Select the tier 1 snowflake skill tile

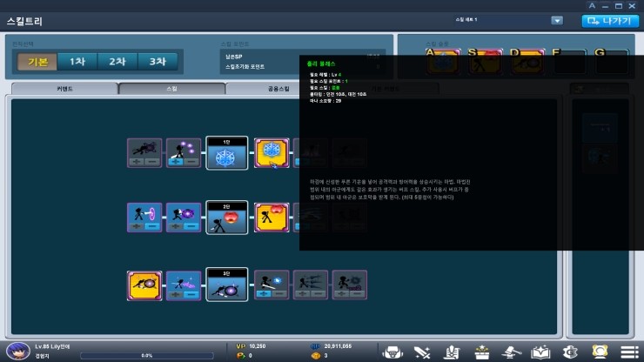[227, 153]
